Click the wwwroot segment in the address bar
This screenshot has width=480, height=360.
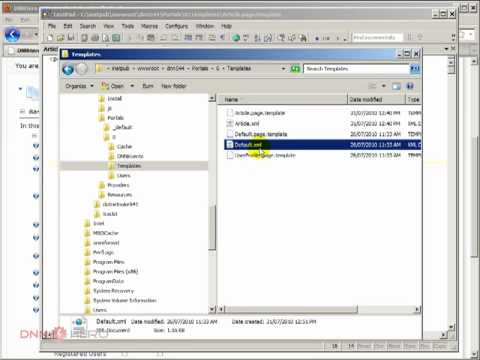click(x=148, y=68)
